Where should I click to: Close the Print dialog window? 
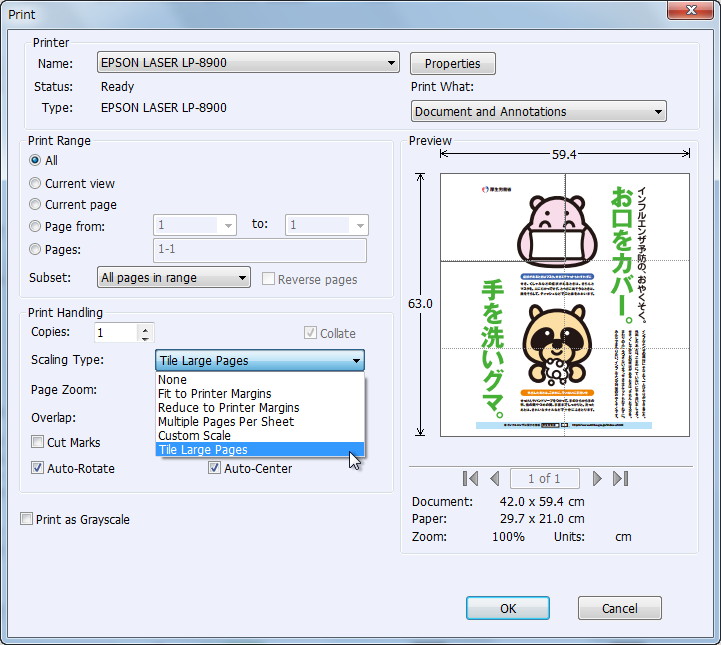691,10
